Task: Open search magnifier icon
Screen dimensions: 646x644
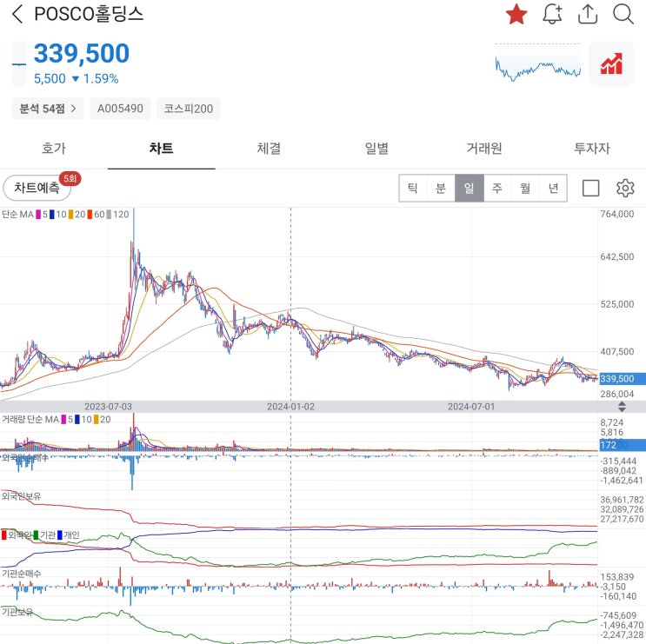Action: 623,15
